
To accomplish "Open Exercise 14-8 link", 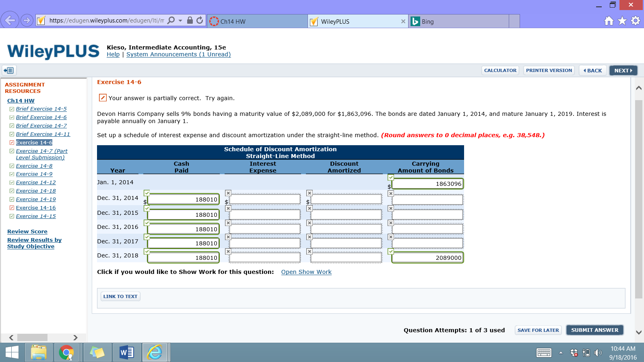I will (x=34, y=166).
